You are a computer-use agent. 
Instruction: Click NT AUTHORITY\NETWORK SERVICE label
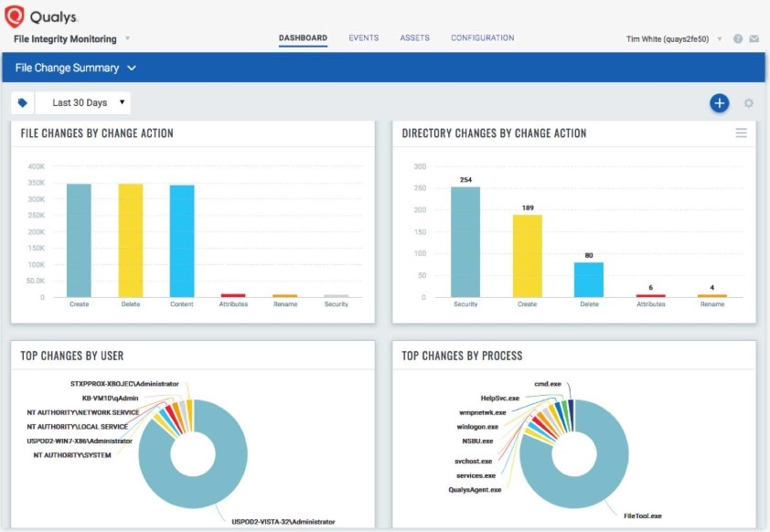tap(83, 412)
